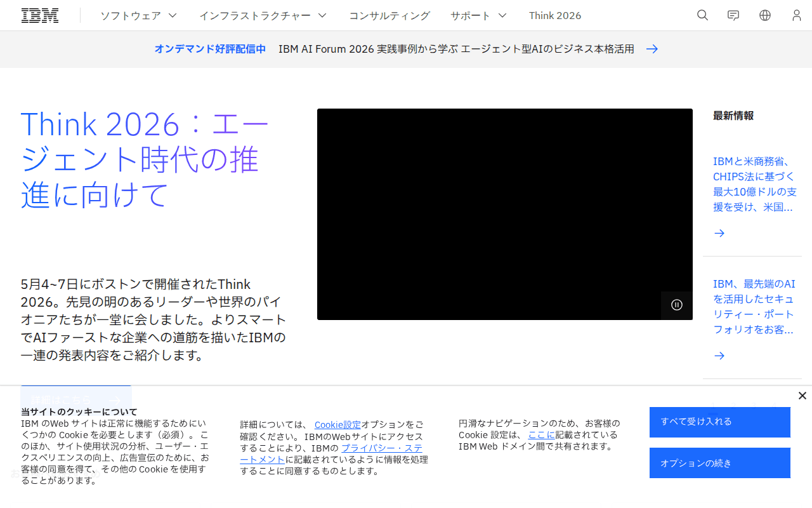The height and width of the screenshot is (508, 812).
Task: Click オプションの続き cookie button
Action: point(720,463)
